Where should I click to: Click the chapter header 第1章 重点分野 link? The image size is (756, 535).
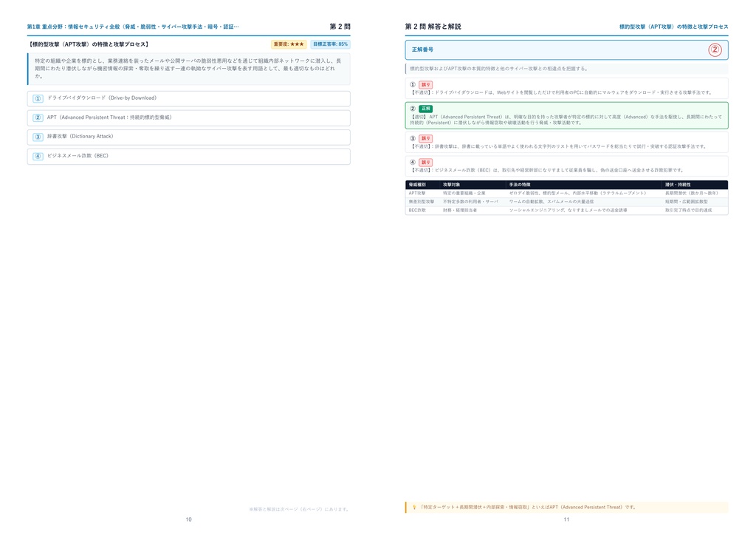pyautogui.click(x=133, y=27)
